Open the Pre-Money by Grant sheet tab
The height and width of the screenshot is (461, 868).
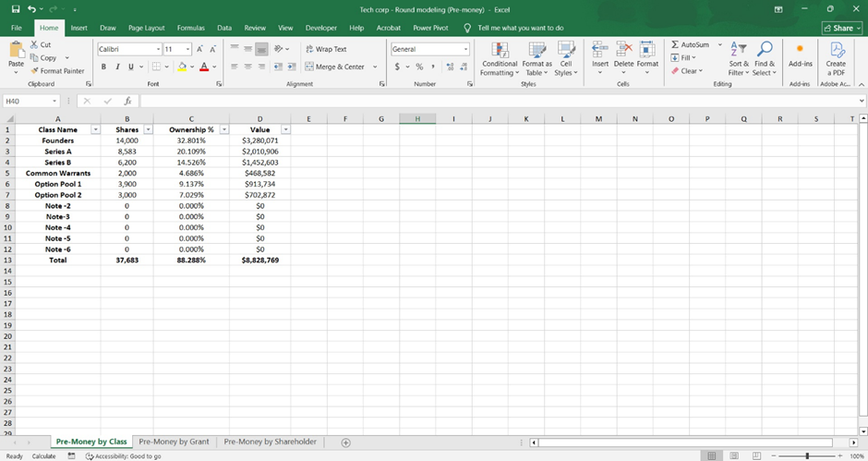coord(174,443)
